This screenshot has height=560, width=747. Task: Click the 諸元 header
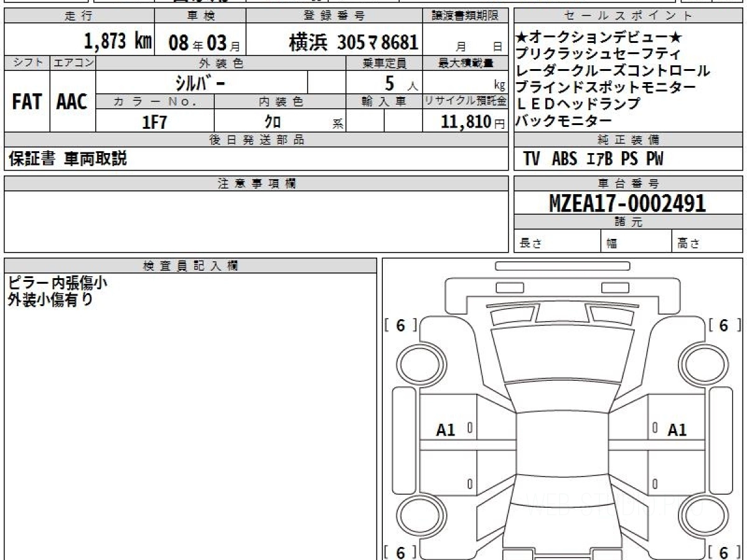pyautogui.click(x=629, y=222)
